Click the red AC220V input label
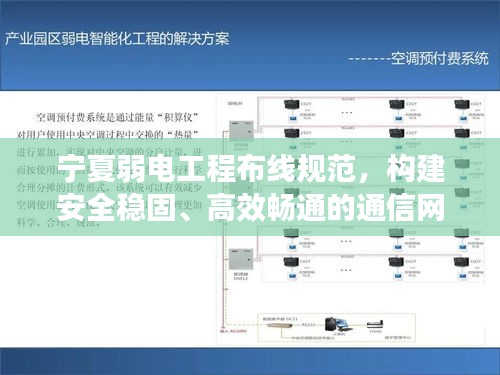The height and width of the screenshot is (375, 500). pyautogui.click(x=233, y=331)
